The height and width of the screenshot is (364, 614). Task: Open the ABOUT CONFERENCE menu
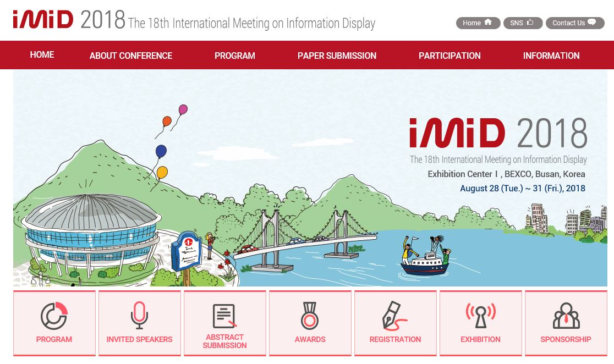tap(131, 56)
